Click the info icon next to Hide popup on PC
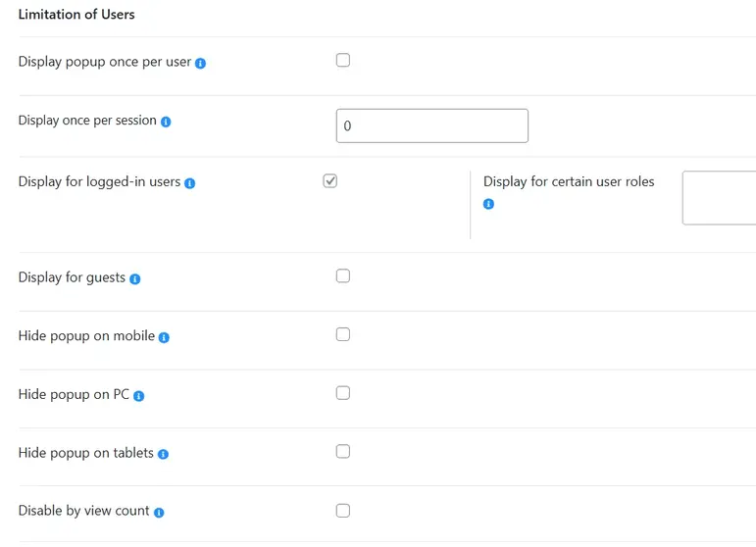Viewport: 756px width, 547px height. [x=138, y=396]
